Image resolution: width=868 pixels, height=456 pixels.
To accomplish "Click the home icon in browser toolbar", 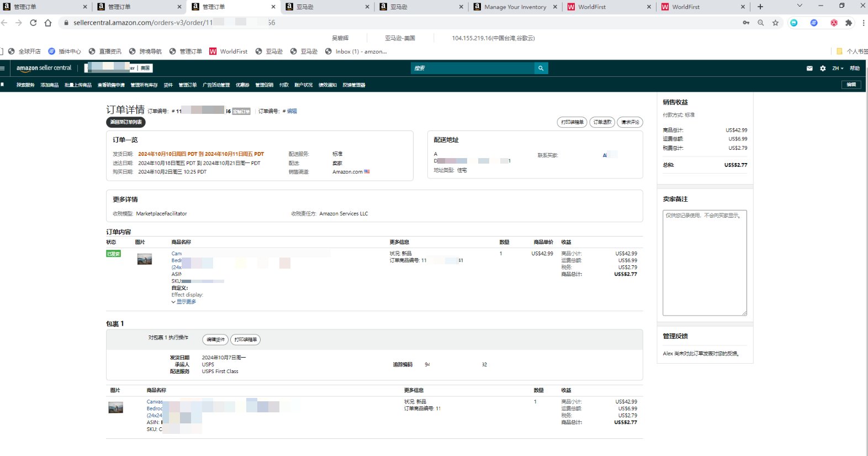I will coord(48,23).
